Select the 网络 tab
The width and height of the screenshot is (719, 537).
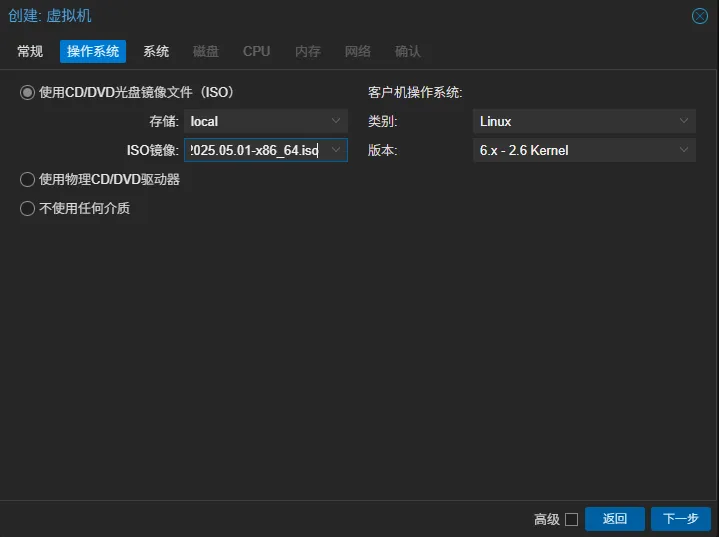[x=358, y=51]
